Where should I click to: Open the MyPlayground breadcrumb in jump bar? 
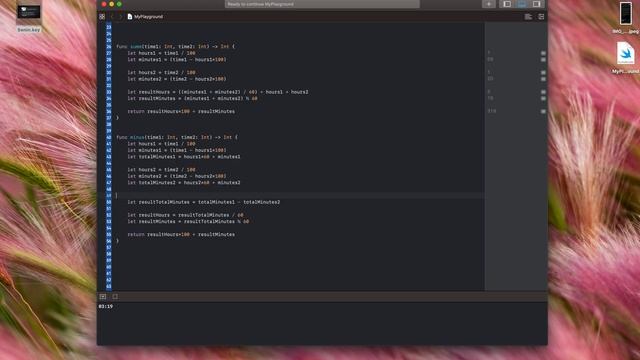pos(145,17)
